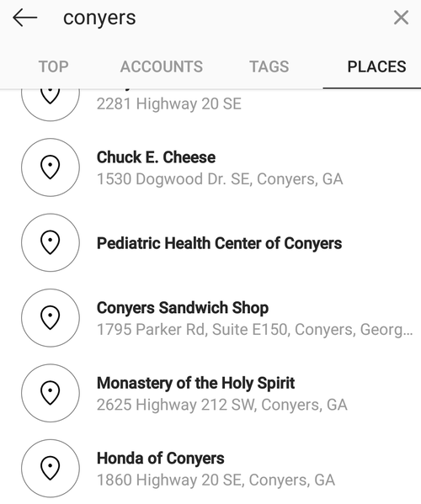Switch to the ACCOUNTS tab
The height and width of the screenshot is (504, 421).
[x=162, y=66]
